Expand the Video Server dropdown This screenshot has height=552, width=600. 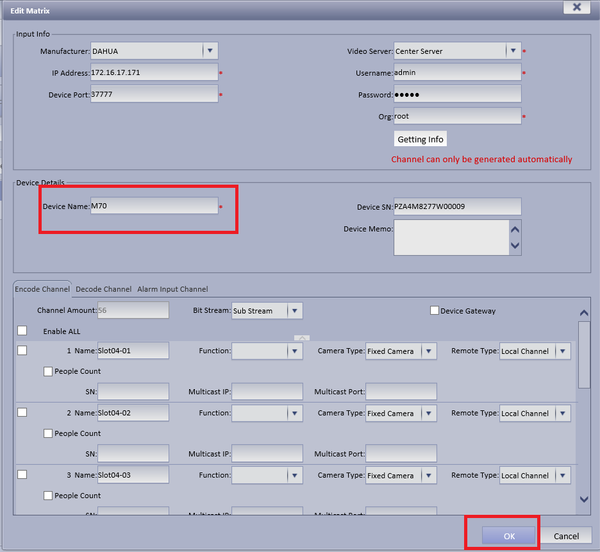(x=513, y=51)
